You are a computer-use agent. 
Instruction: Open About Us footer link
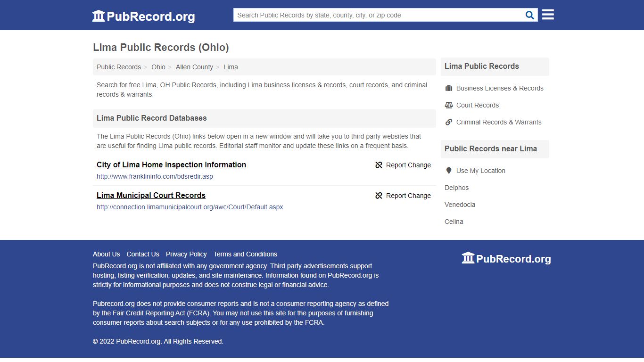click(106, 254)
